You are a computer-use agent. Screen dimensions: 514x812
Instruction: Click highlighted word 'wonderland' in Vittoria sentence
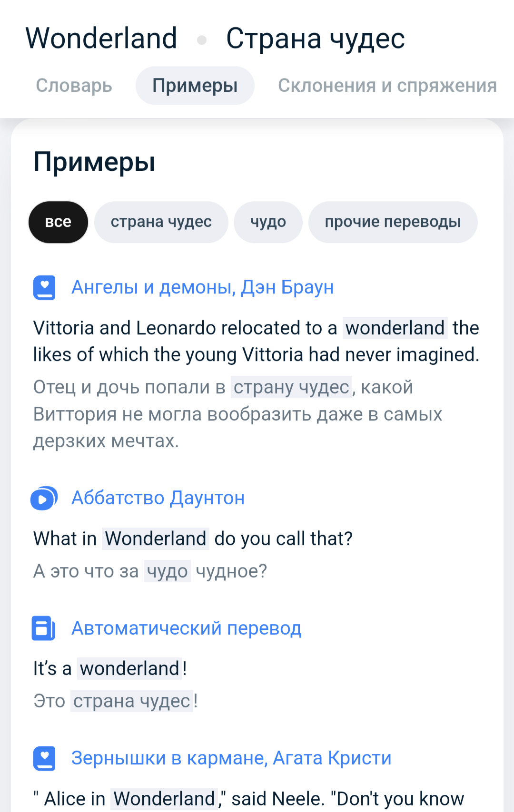(395, 328)
